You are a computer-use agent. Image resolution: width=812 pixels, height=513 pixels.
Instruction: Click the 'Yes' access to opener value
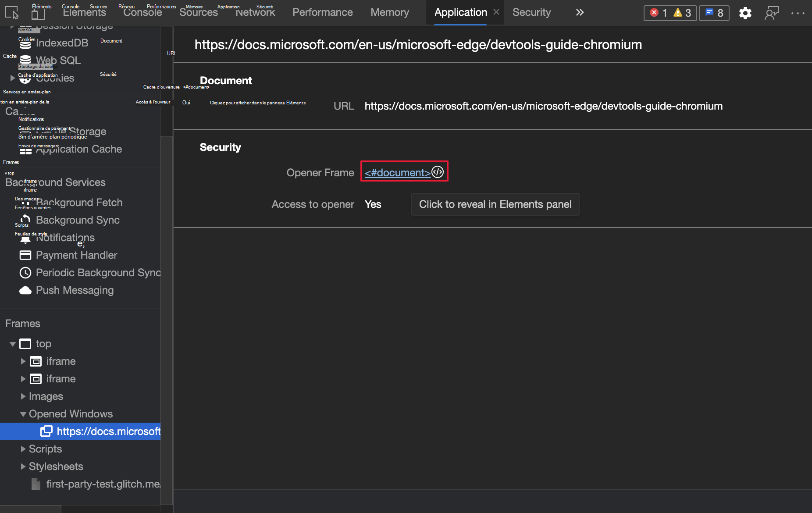point(373,204)
